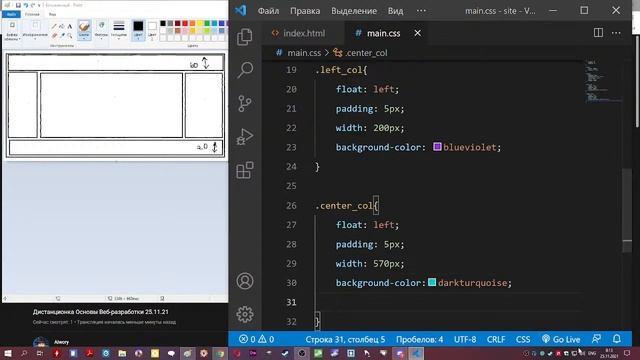Select Color 1 black swatch in Paint
The image size is (640, 360).
[138, 31]
